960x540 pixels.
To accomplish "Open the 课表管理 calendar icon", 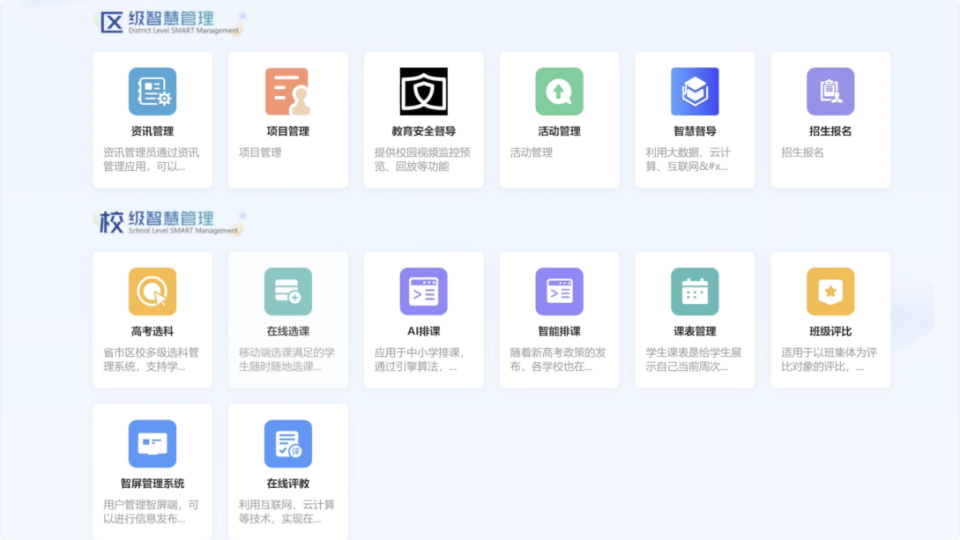I will (x=695, y=291).
